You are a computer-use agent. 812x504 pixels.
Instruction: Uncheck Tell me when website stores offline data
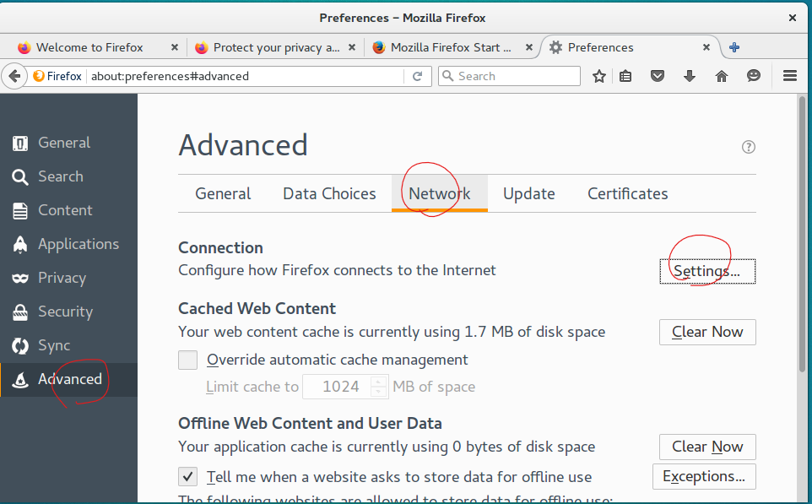tap(187, 476)
